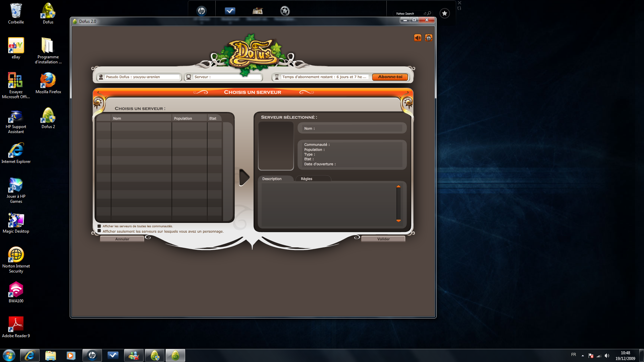Click the star favorites button in dock
The image size is (644, 362).
tap(444, 13)
